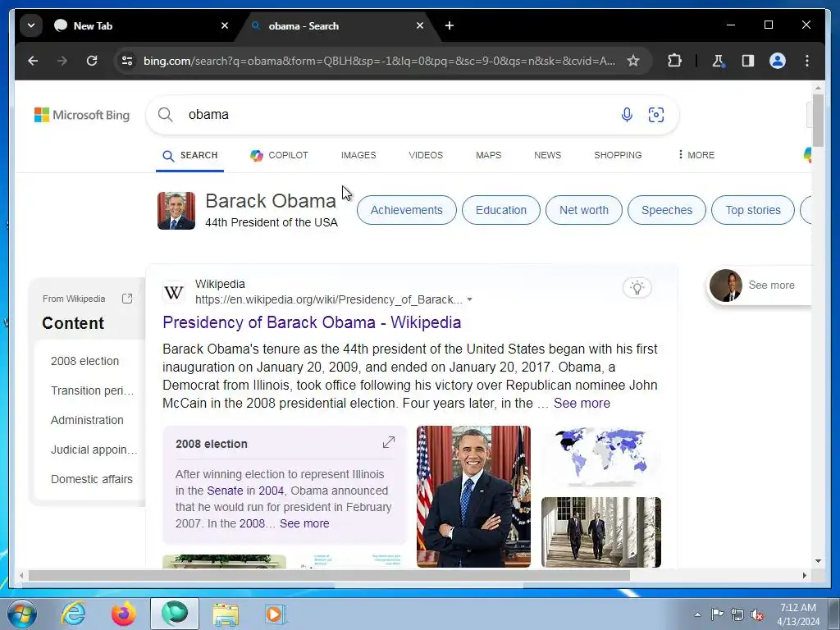Open the NEWS results tab

click(547, 155)
